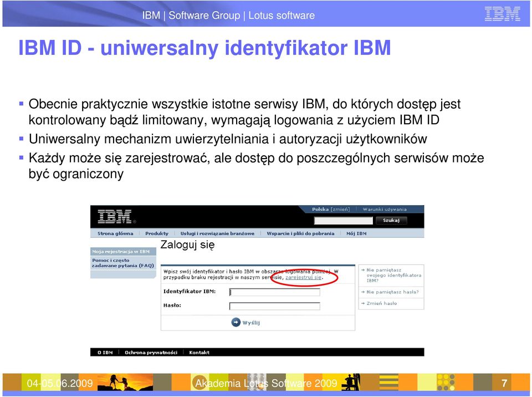
Task: Open the Produkty menu item
Action: tap(157, 233)
